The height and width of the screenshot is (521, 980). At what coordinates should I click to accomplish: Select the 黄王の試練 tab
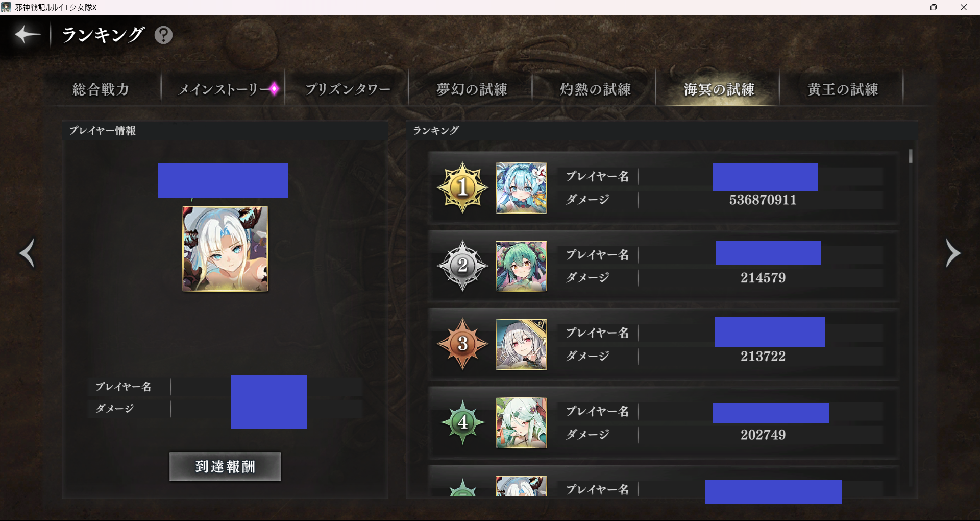(x=842, y=89)
